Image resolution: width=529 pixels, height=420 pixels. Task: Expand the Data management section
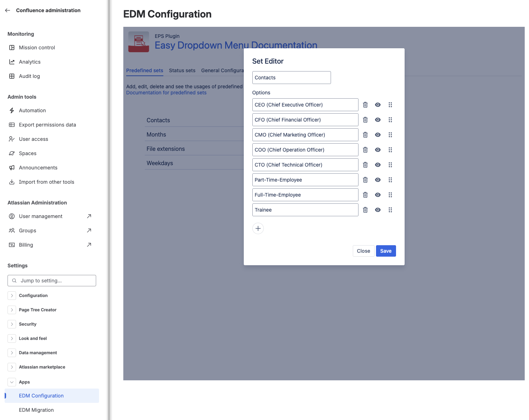12,353
